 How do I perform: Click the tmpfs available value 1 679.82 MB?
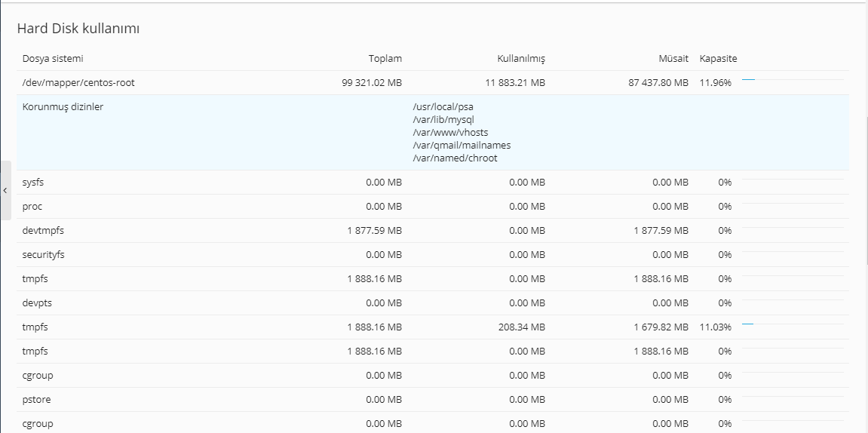[x=661, y=327]
